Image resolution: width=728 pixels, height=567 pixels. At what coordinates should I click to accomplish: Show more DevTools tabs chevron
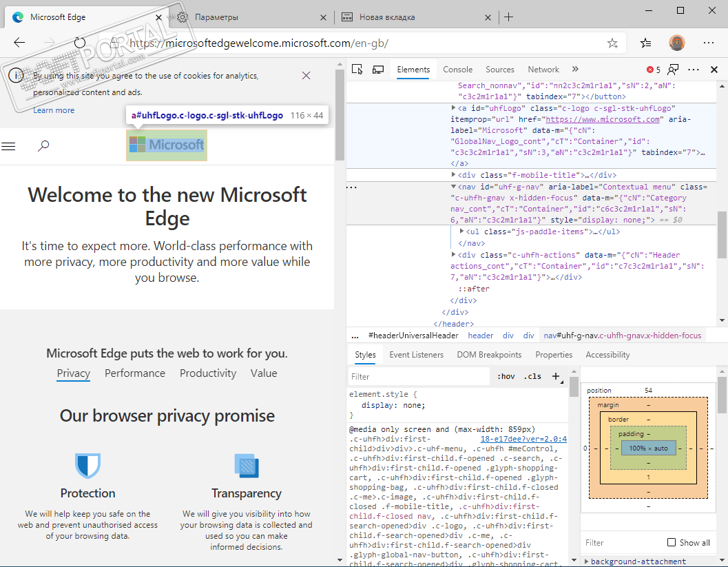click(x=575, y=69)
